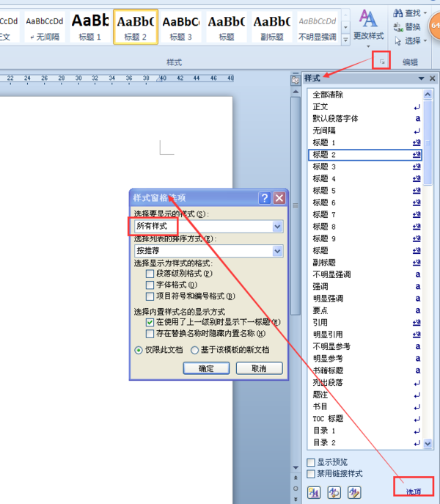Toggle 字体格式 checkbox
The height and width of the screenshot is (504, 440).
click(150, 285)
